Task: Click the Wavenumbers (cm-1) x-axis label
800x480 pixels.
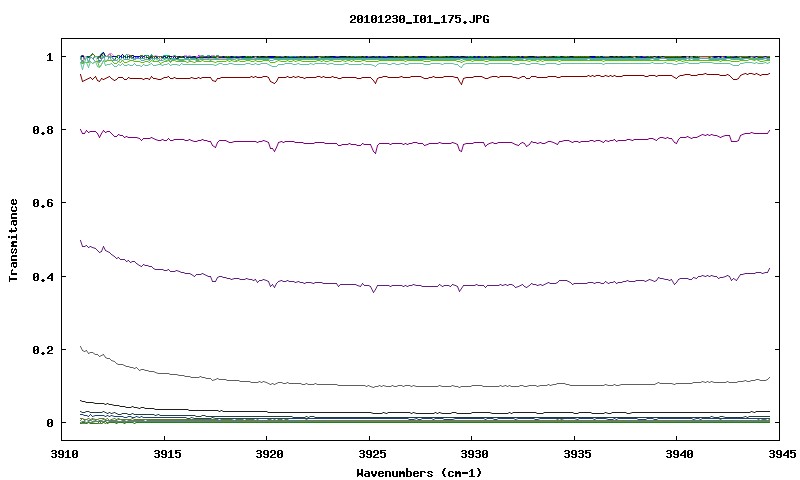Action: 419,473
